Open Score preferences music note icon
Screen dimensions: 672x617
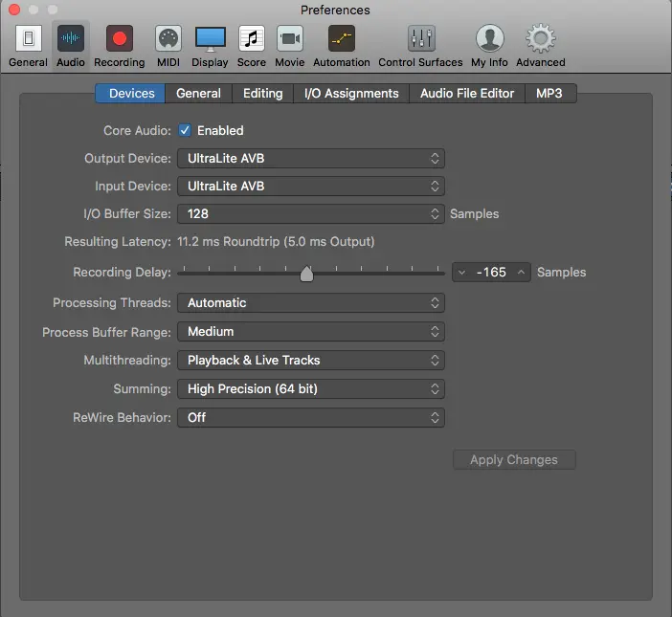pyautogui.click(x=252, y=38)
